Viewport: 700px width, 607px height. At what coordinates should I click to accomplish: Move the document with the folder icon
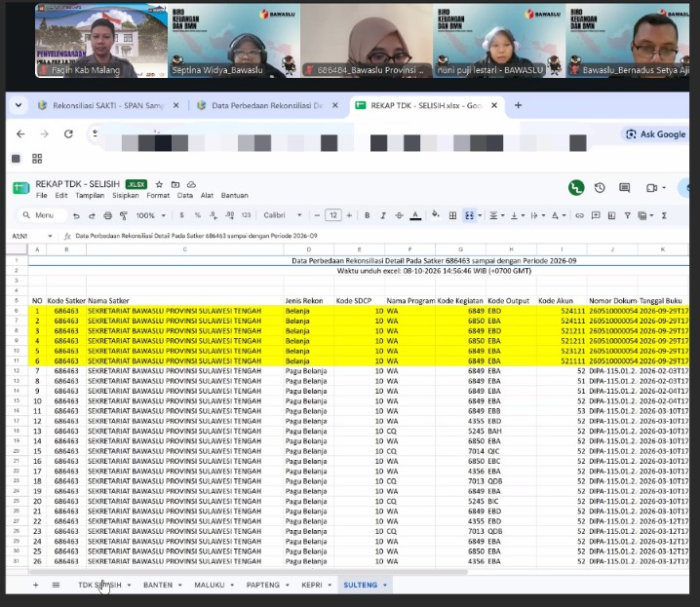175,184
